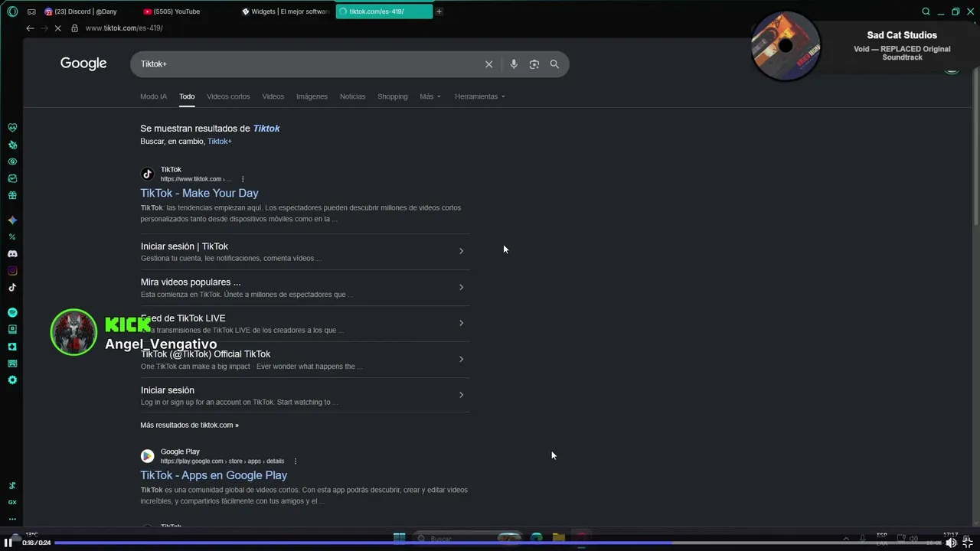Submit search with magnifier icon
Screen dimensions: 980x551
pyautogui.click(x=554, y=64)
